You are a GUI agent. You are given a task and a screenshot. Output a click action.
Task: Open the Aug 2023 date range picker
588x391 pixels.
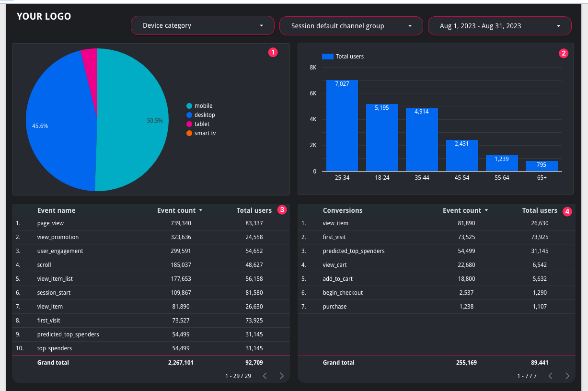coord(500,26)
